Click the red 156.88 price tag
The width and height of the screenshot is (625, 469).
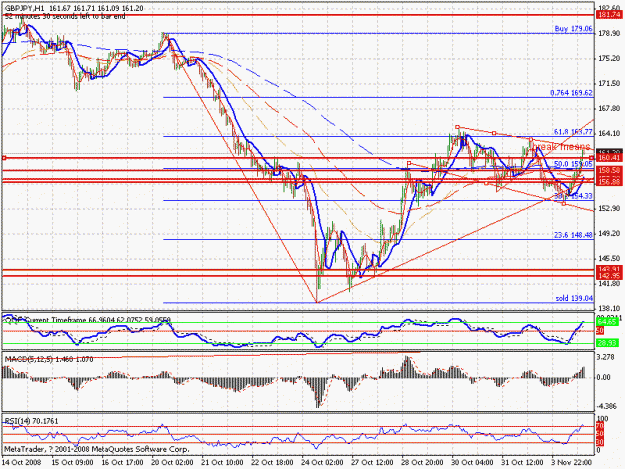click(609, 182)
